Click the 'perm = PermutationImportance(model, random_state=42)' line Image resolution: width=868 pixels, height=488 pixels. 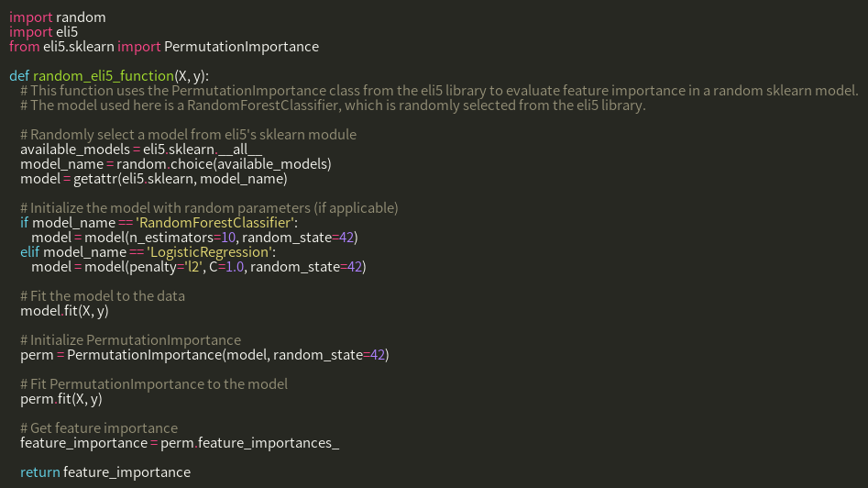pos(204,355)
